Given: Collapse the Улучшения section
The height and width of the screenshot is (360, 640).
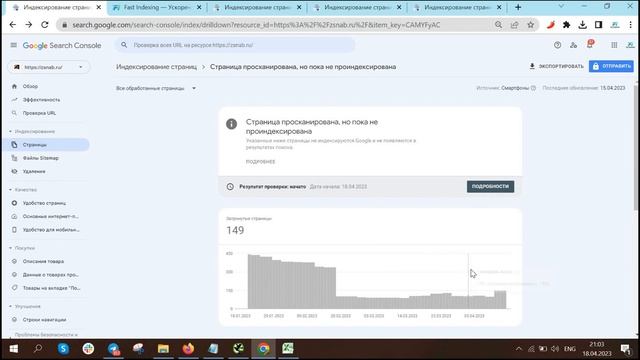Looking at the screenshot, I should [x=25, y=307].
